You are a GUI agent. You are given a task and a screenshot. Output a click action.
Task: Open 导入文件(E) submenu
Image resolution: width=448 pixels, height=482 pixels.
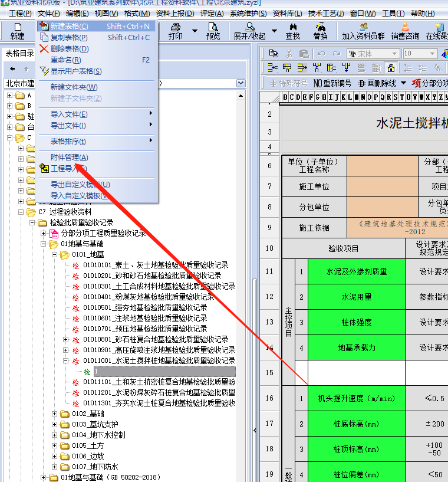95,114
